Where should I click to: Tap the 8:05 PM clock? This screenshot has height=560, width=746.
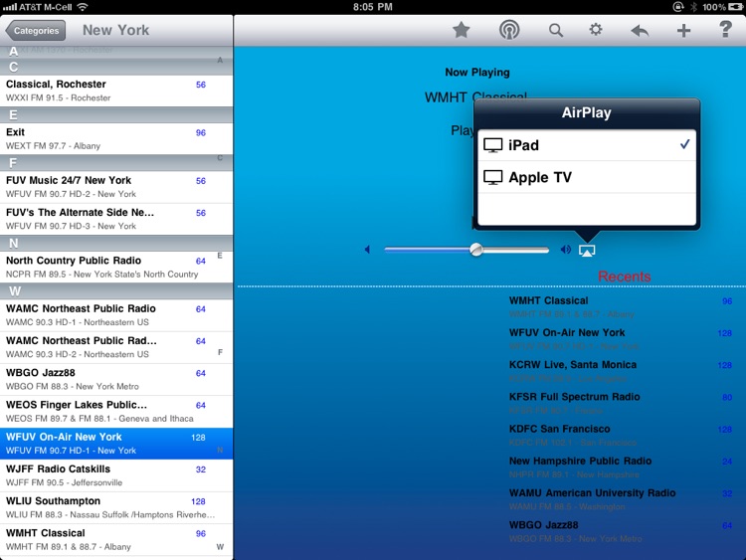tap(373, 7)
